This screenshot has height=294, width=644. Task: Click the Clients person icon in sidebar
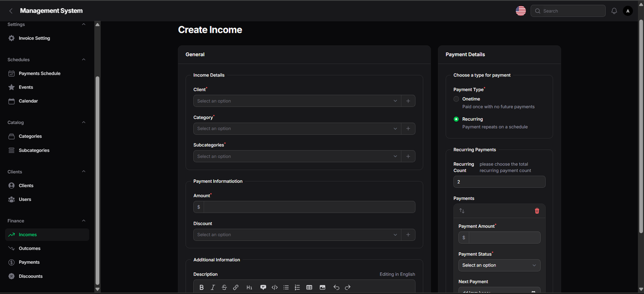(12, 185)
